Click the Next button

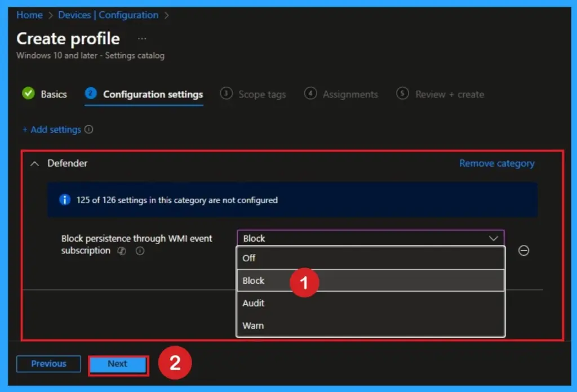tap(118, 364)
